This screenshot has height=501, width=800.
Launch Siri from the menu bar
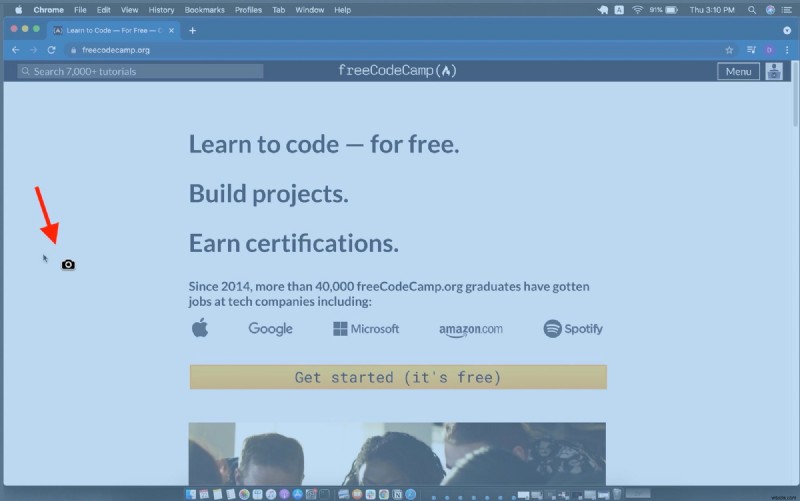[770, 10]
